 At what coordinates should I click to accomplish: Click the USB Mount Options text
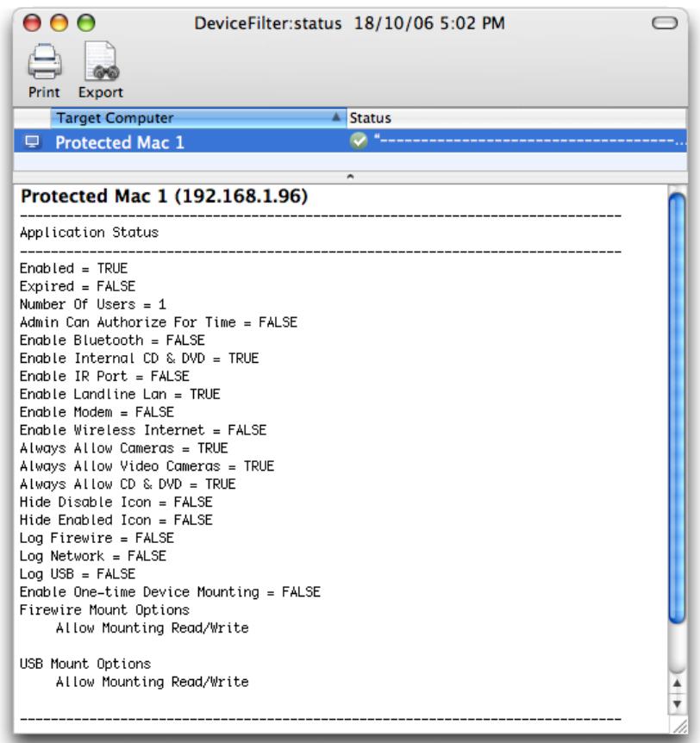[x=85, y=664]
